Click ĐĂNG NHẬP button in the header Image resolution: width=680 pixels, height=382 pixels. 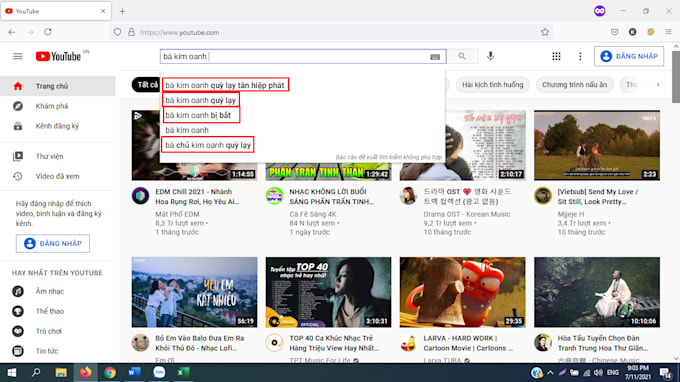(x=629, y=56)
